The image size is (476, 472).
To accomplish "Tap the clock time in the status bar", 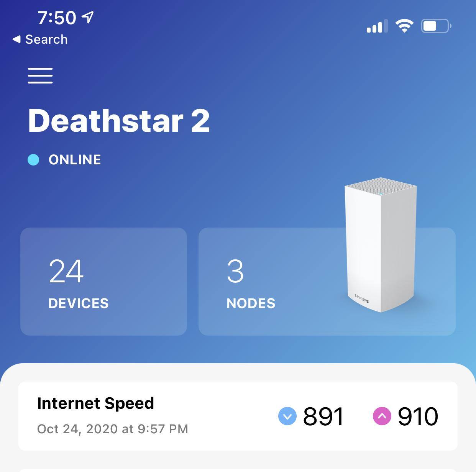I will tap(56, 17).
